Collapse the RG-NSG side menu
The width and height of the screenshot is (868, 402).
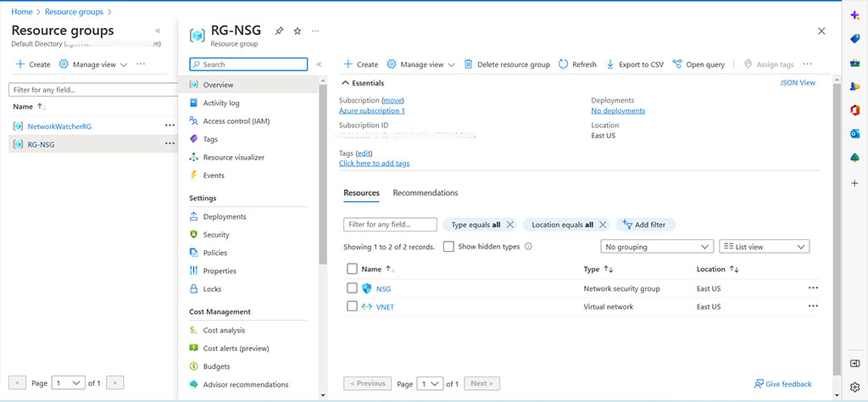[319, 64]
